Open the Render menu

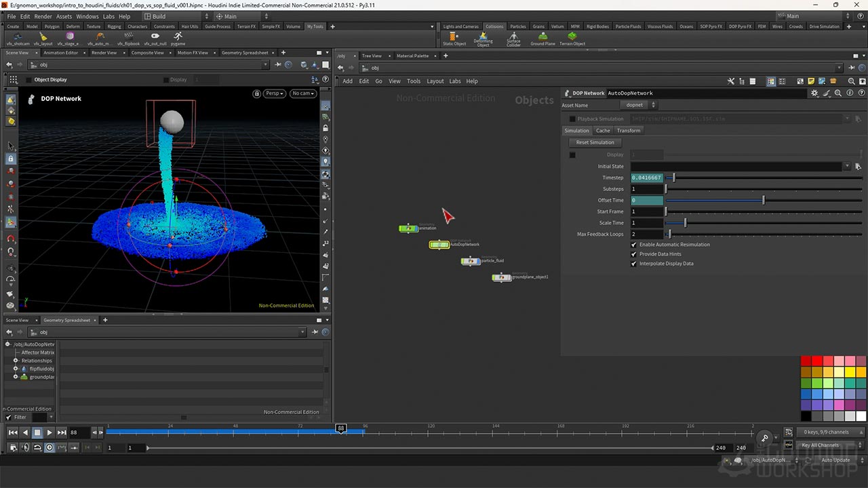(43, 16)
